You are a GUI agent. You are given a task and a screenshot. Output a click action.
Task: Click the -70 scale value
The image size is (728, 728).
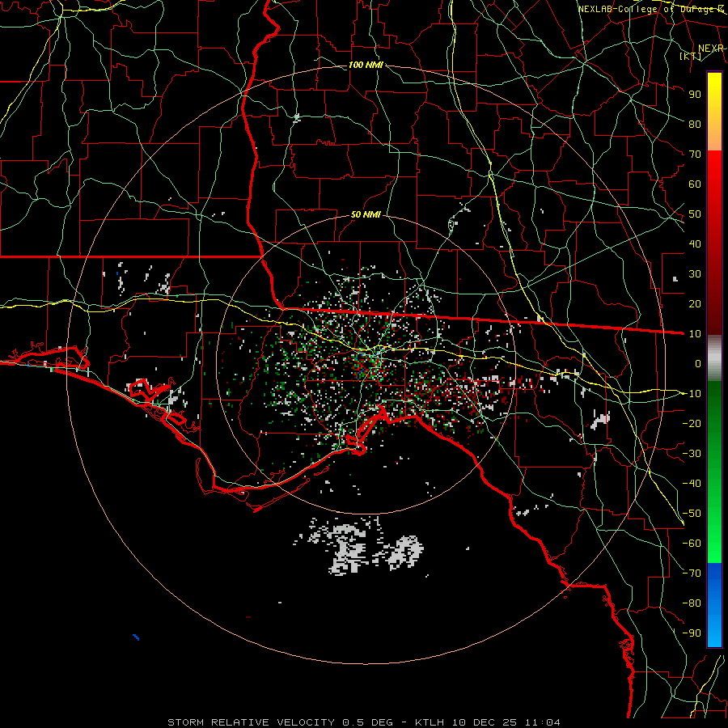coord(692,574)
